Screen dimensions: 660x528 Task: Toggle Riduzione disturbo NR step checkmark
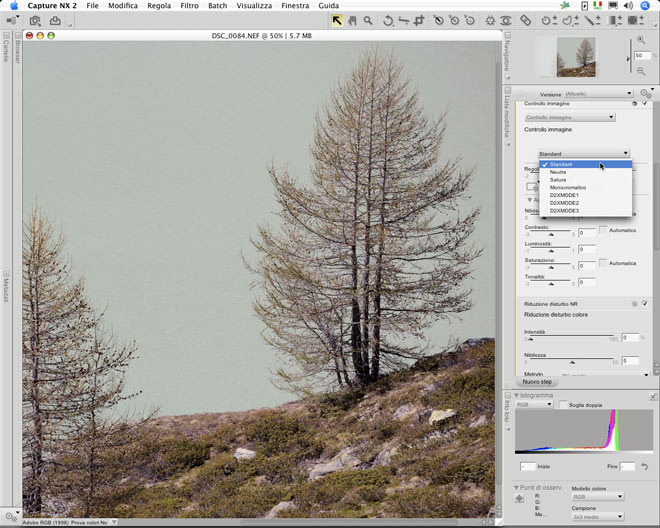644,303
